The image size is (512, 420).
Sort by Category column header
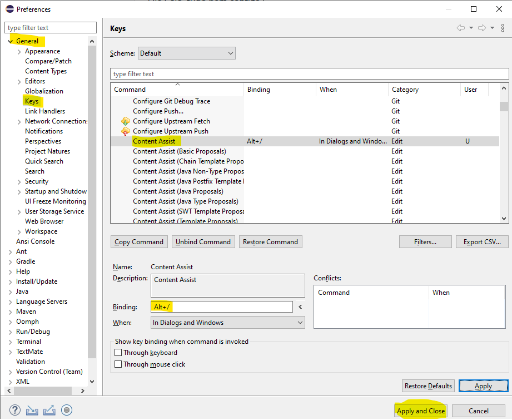424,90
